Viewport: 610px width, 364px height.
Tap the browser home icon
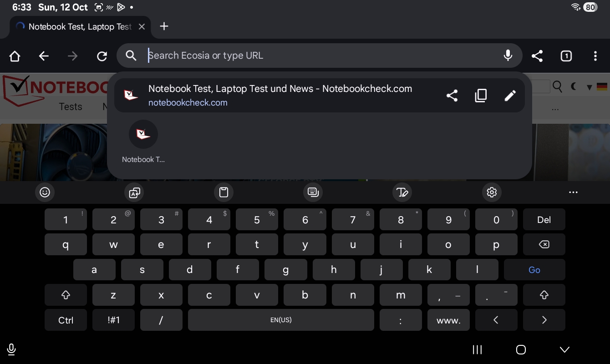(x=15, y=56)
